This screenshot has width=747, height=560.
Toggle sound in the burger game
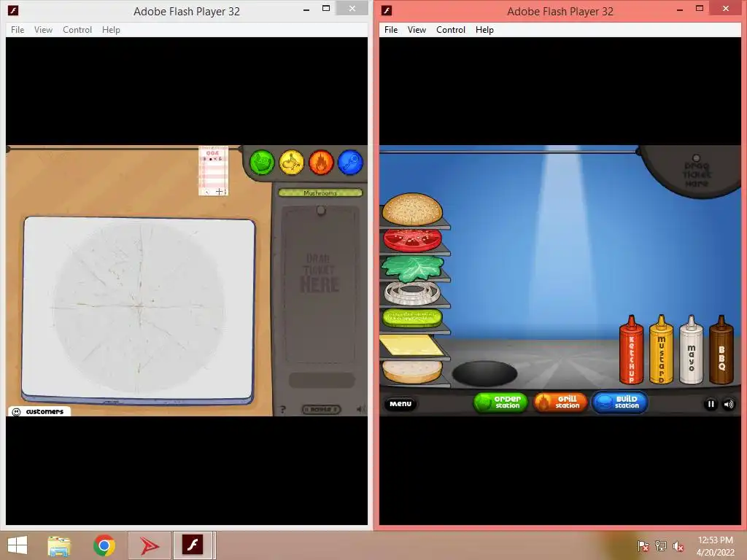coord(729,404)
